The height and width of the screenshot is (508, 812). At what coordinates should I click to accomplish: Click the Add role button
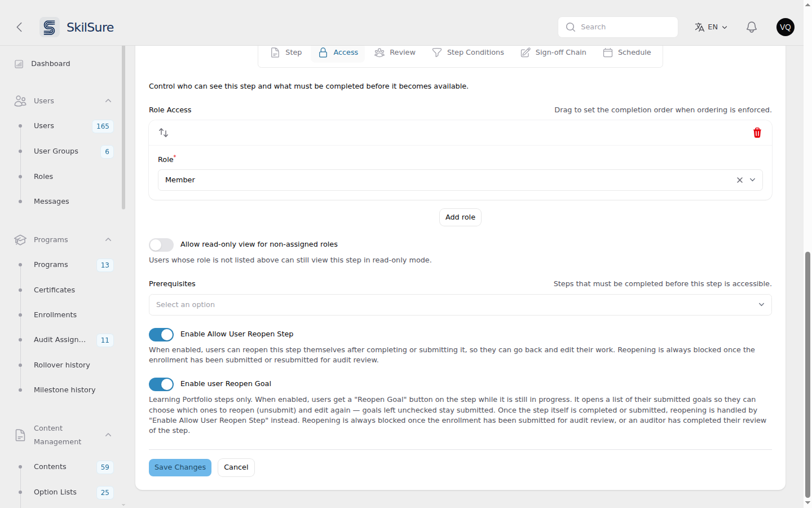point(460,217)
